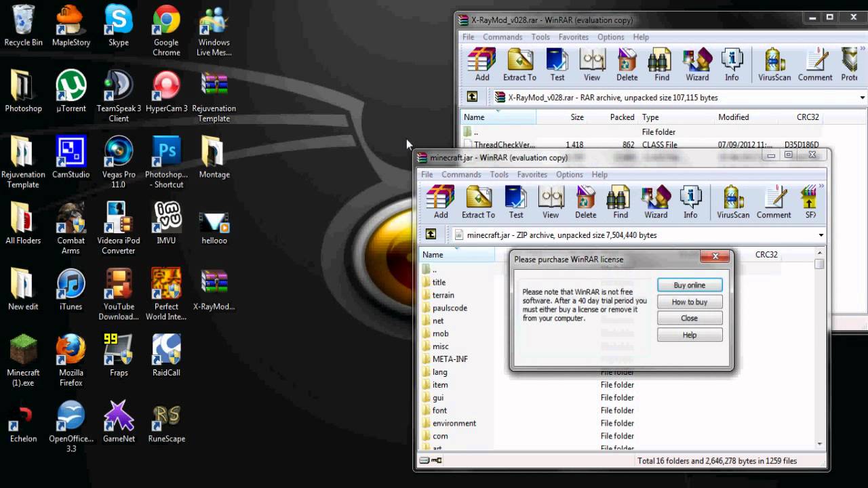Click Add icon in minecraft.jar WinRAR toolbar
Screen dimensions: 868x488
point(441,202)
